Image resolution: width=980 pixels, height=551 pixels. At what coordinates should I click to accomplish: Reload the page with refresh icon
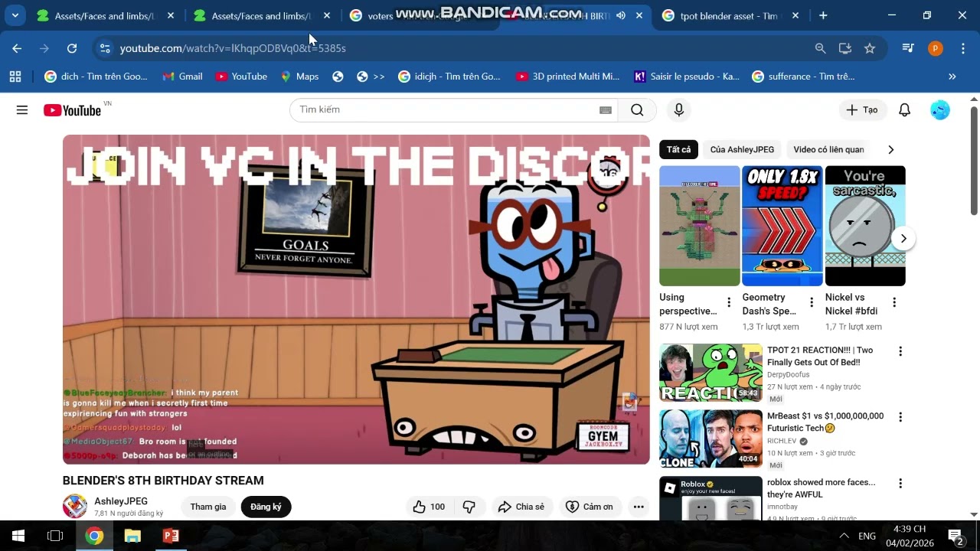click(x=72, y=48)
